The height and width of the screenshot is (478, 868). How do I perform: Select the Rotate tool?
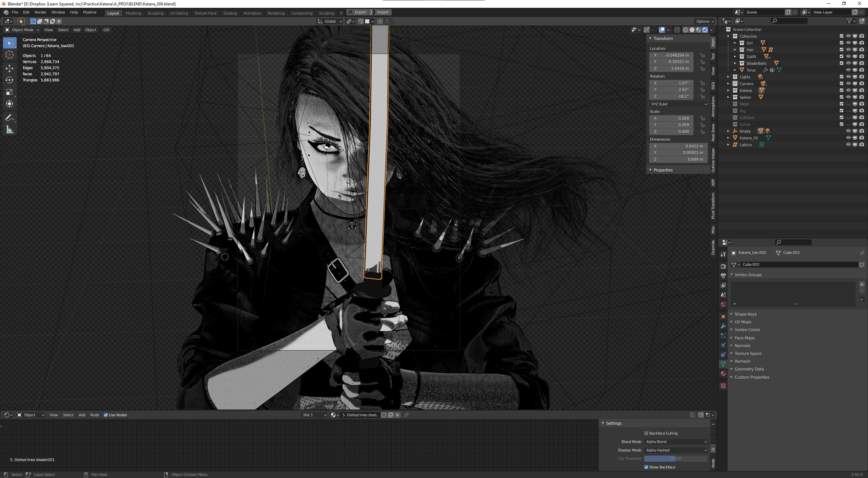point(9,80)
